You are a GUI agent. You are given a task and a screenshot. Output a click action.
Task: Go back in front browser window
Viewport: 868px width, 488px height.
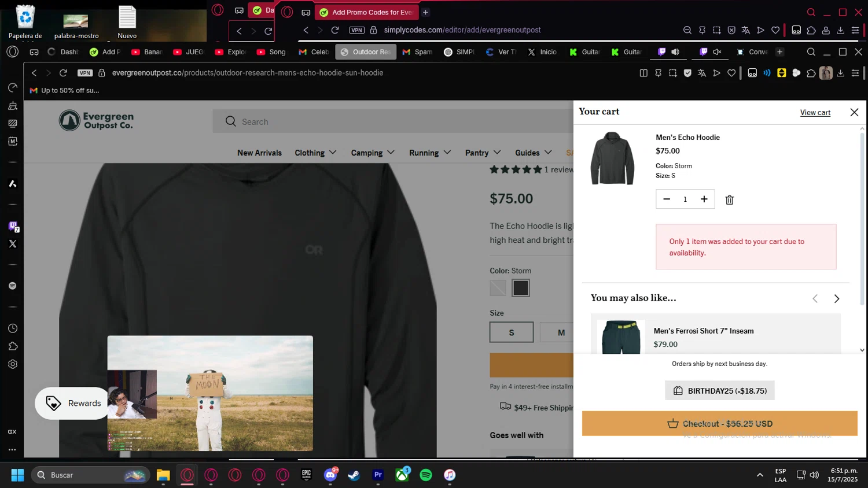[x=34, y=73]
